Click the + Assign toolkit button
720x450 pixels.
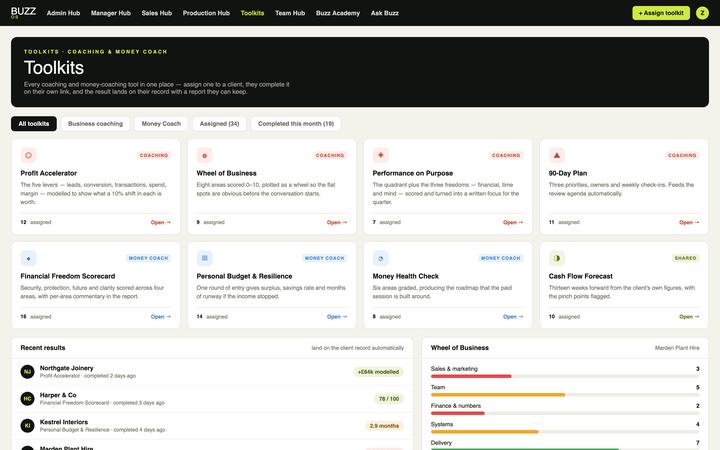661,13
